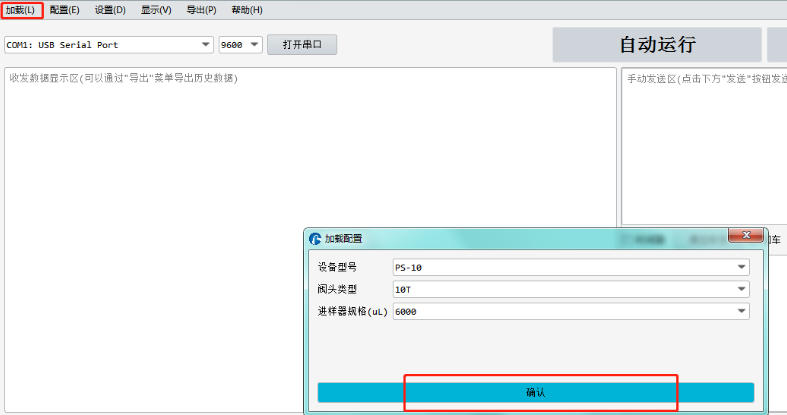Open the 显示(V) menu
This screenshot has height=415, width=787.
click(x=156, y=10)
